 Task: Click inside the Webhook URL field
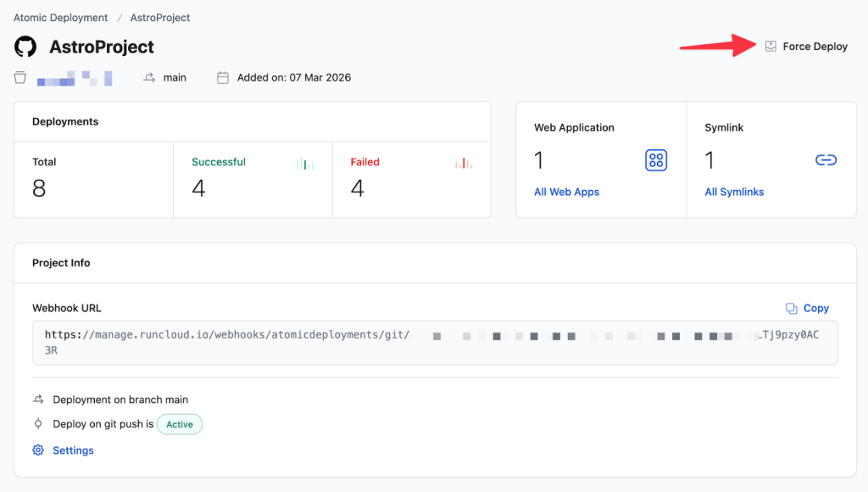pos(435,343)
